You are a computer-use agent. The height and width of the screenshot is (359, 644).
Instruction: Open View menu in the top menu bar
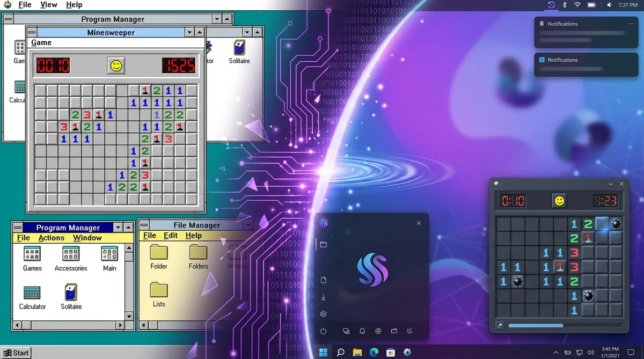tap(49, 5)
